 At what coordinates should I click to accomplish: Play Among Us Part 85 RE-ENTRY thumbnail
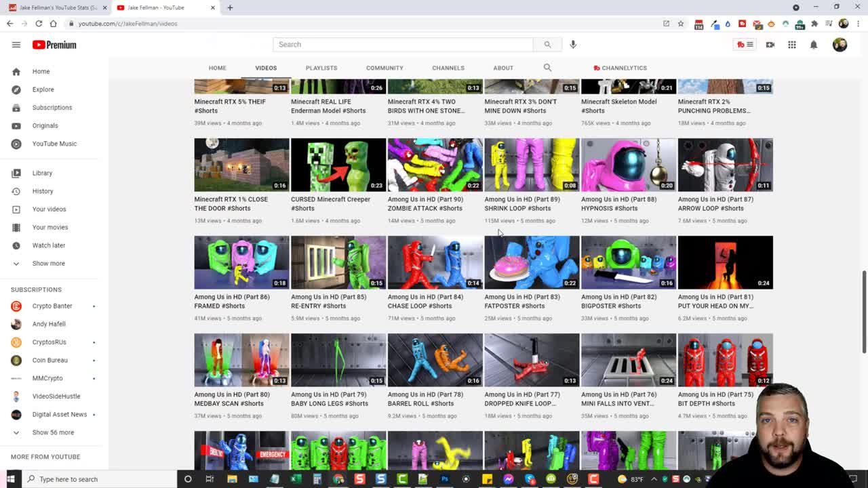point(338,262)
